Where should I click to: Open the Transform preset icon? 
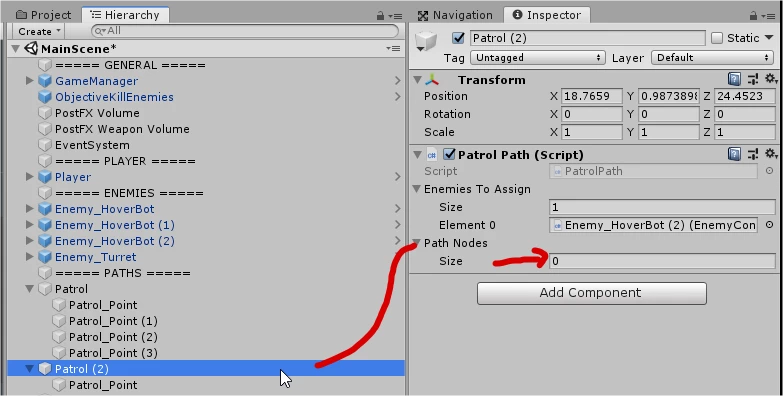[x=753, y=79]
